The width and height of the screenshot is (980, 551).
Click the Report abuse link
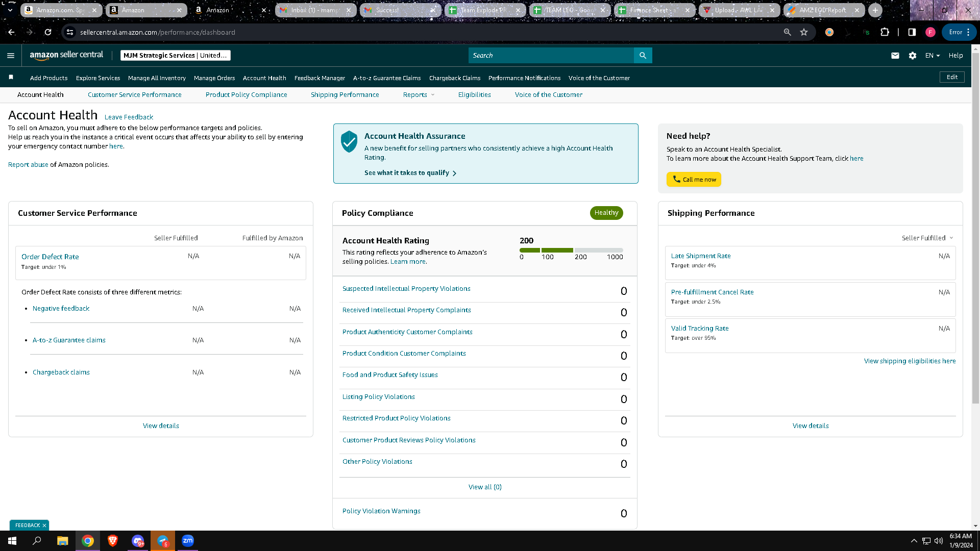28,165
